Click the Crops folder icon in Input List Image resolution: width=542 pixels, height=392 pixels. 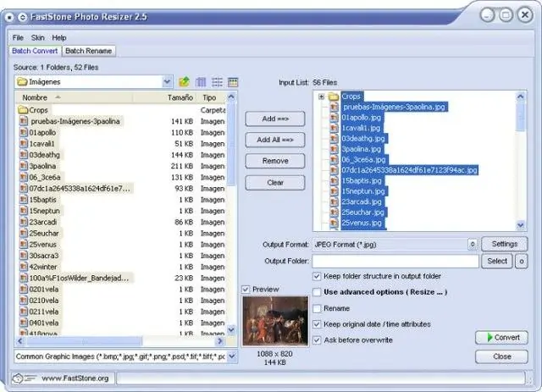333,97
